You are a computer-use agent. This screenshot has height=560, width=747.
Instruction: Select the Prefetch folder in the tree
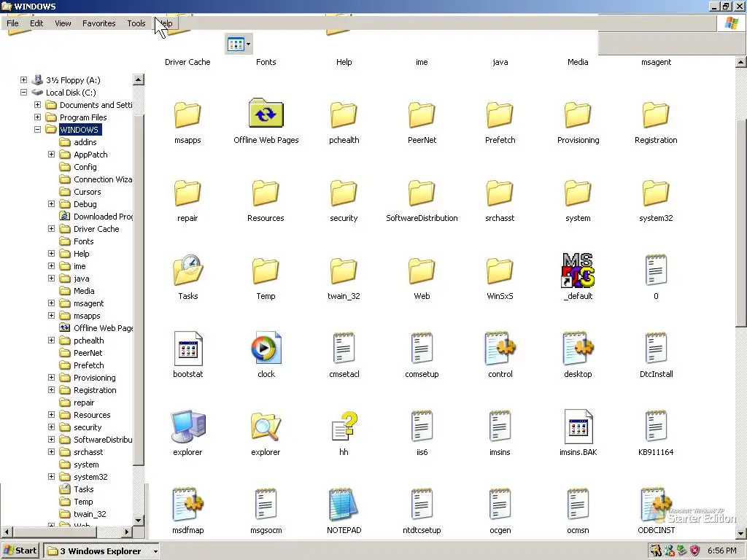point(88,365)
